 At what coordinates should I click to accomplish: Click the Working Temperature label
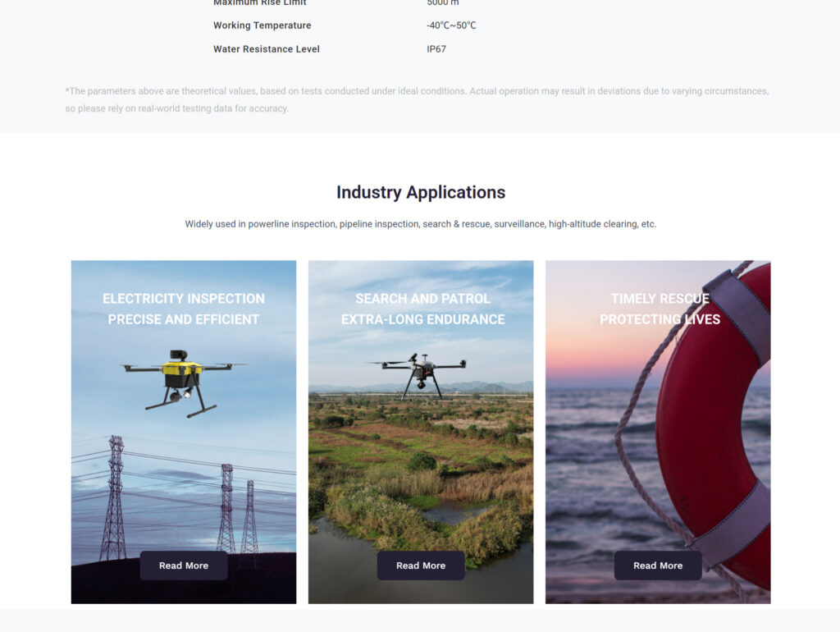(x=262, y=25)
